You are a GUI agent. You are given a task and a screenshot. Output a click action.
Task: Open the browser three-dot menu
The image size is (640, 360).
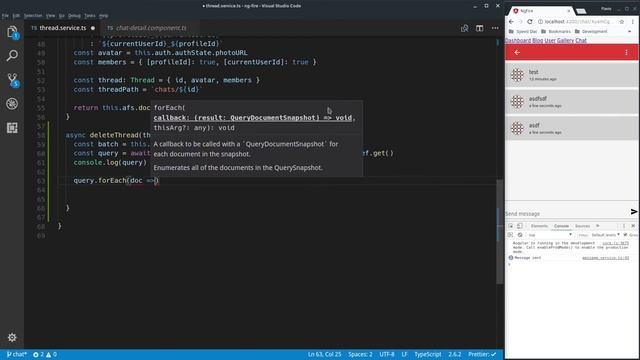click(x=633, y=22)
